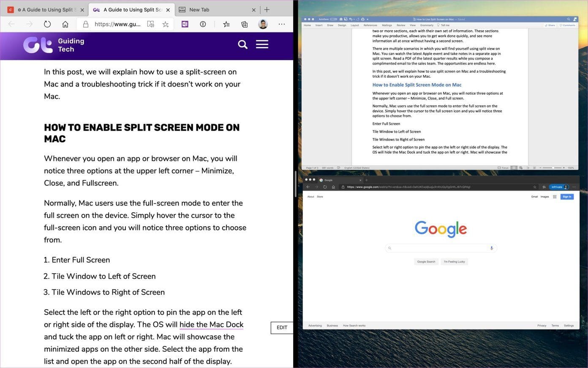The image size is (588, 368).
Task: Open the Gmail link on Google
Action: [534, 197]
